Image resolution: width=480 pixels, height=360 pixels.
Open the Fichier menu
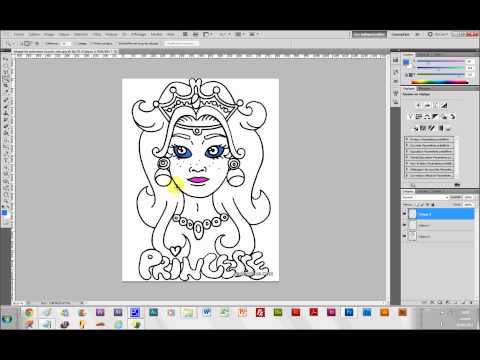pos(19,34)
